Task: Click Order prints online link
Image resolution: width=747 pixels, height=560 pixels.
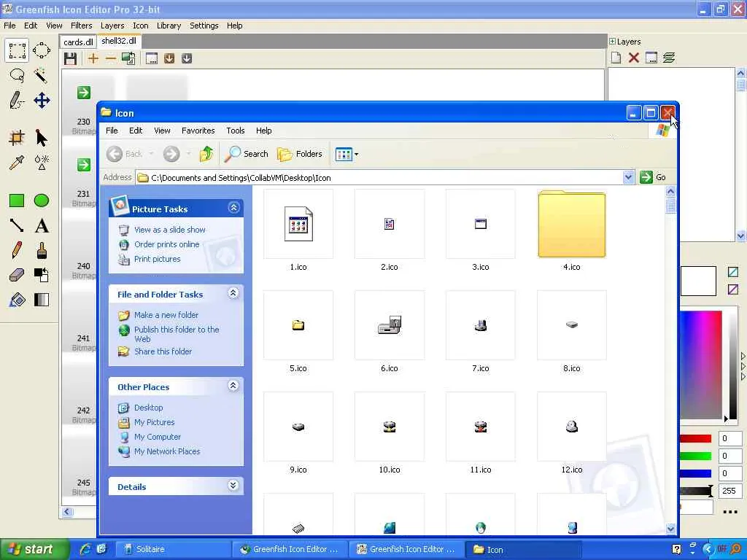Action: click(167, 244)
